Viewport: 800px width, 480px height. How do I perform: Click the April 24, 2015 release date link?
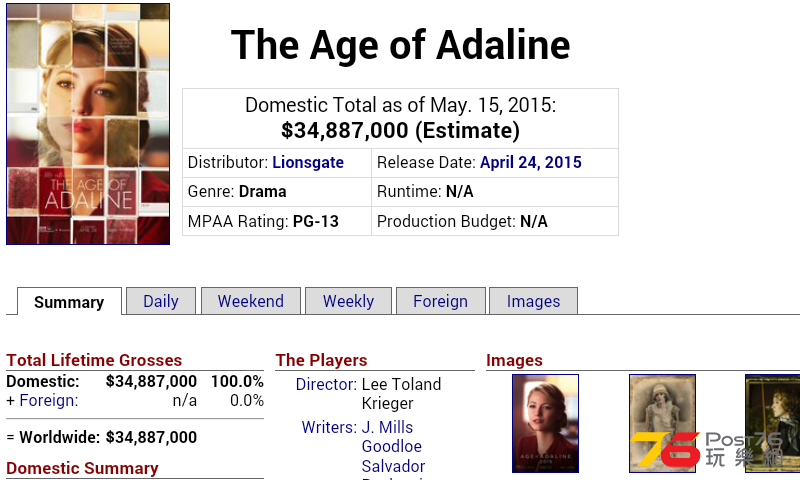coord(531,162)
